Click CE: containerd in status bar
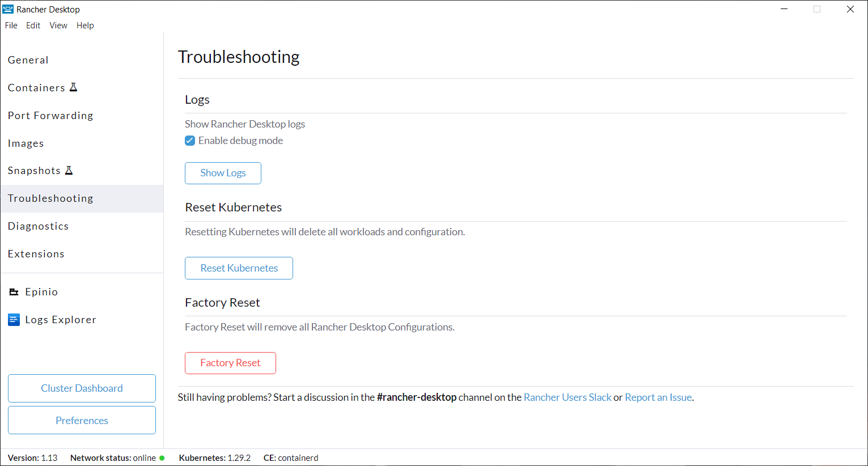Viewport: 868px width, 466px height. pyautogui.click(x=291, y=458)
